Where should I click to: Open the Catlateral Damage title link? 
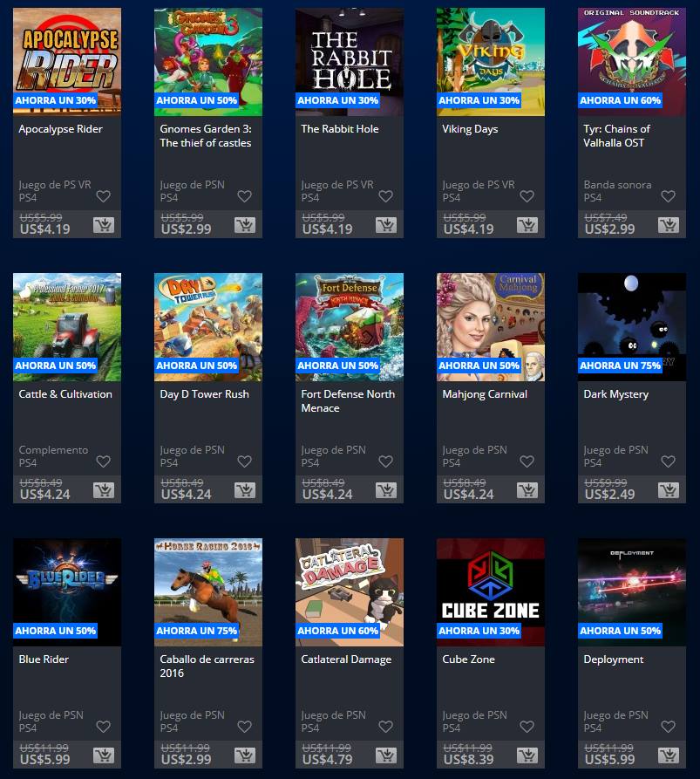pyautogui.click(x=346, y=659)
